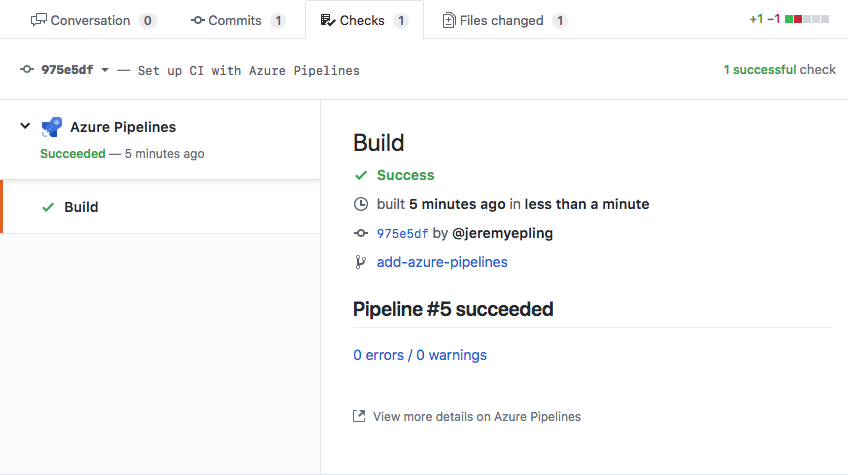Click green checkmark beside sidebar Build
Screen dimensions: 848x475
pyautogui.click(x=48, y=207)
